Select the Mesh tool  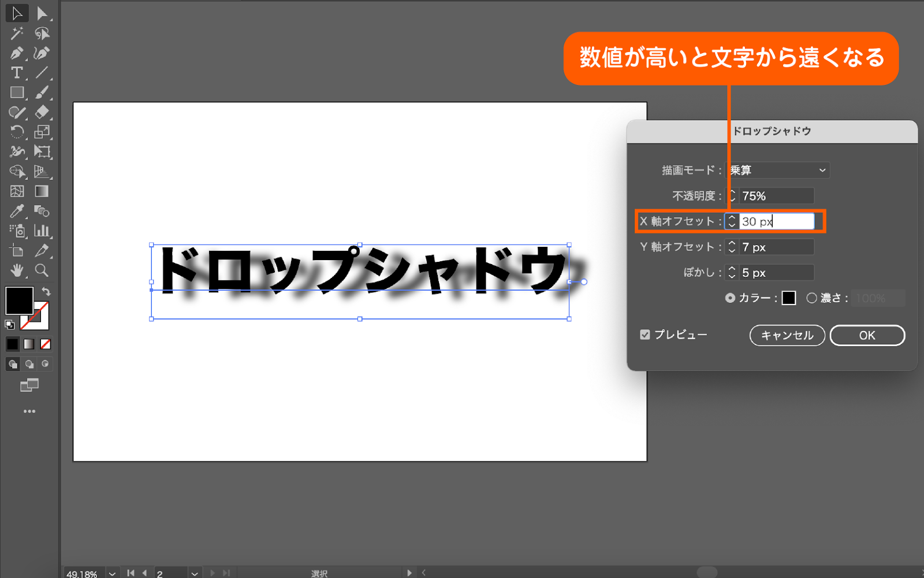pyautogui.click(x=17, y=191)
